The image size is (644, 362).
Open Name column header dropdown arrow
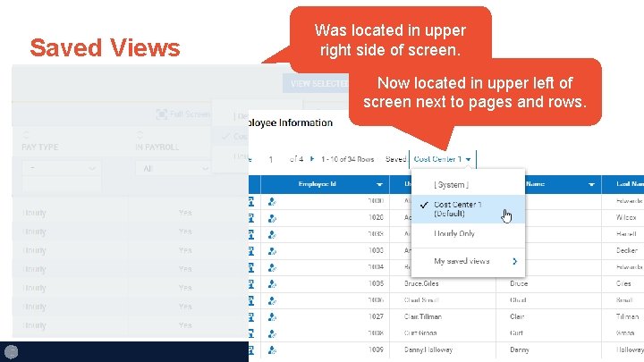(x=591, y=185)
